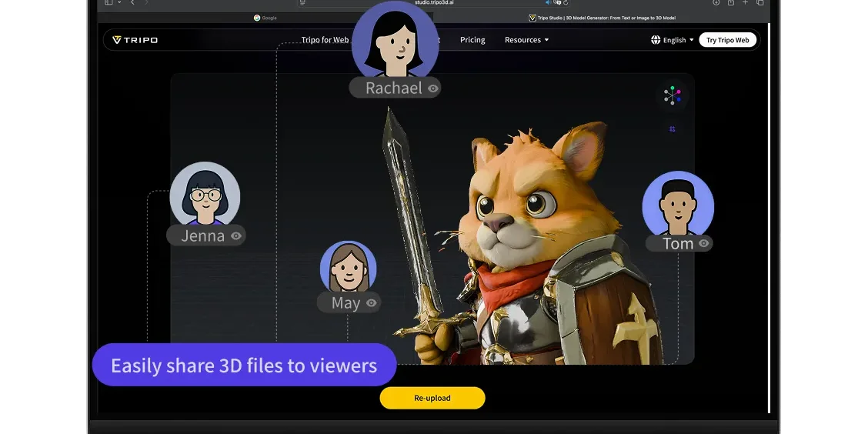
Task: Click Jenna's avatar with glasses
Action: [205, 194]
